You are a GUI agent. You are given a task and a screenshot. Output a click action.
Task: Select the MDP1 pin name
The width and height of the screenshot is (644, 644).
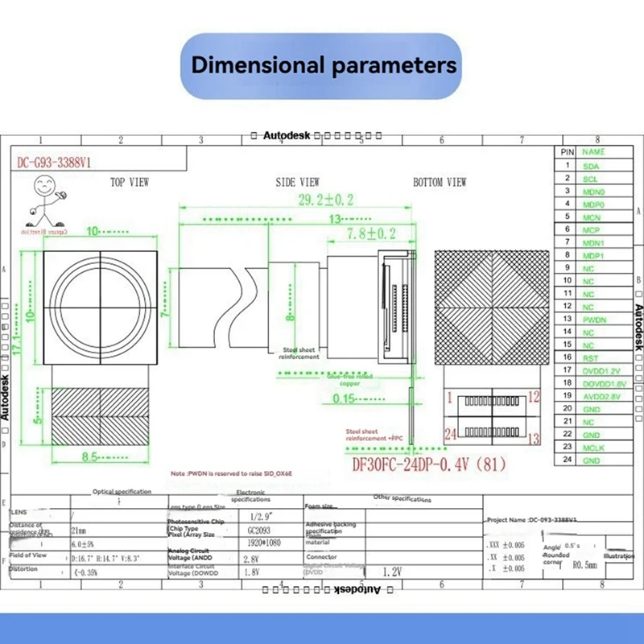(x=593, y=256)
